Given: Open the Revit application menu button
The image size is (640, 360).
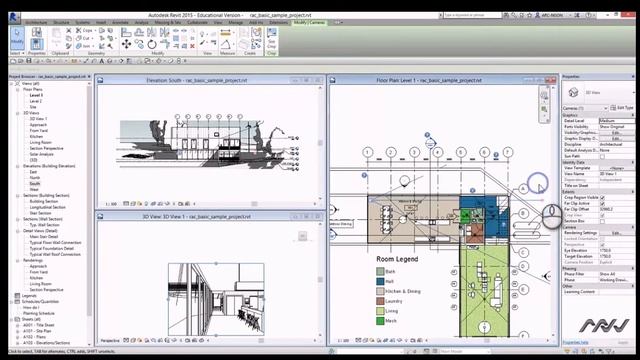Looking at the screenshot, I should pos(13,17).
